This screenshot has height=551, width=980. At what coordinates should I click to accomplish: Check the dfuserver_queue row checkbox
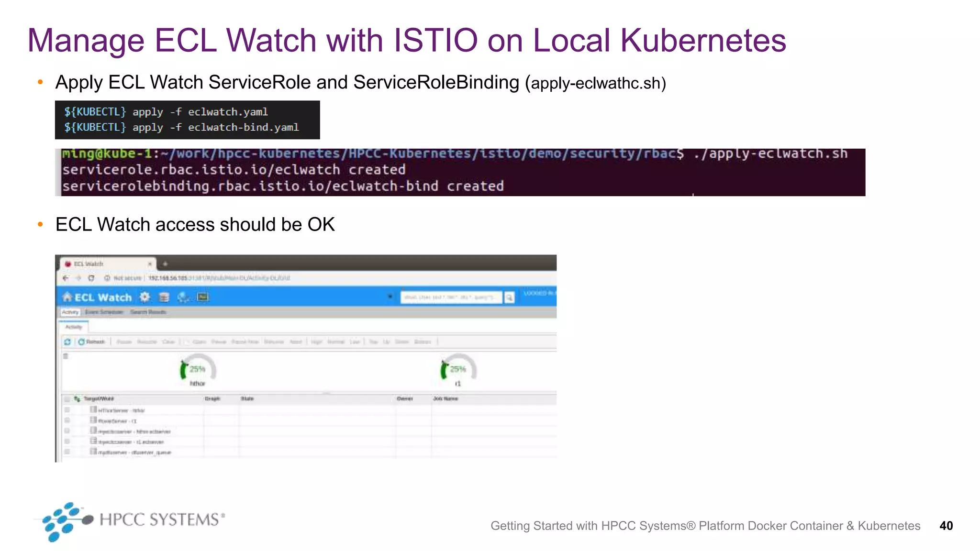[x=67, y=452]
